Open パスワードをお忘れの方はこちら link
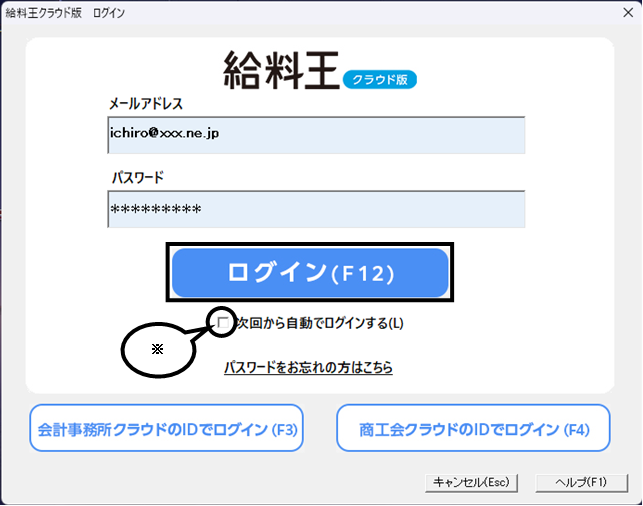Image resolution: width=643 pixels, height=506 pixels. [x=308, y=367]
